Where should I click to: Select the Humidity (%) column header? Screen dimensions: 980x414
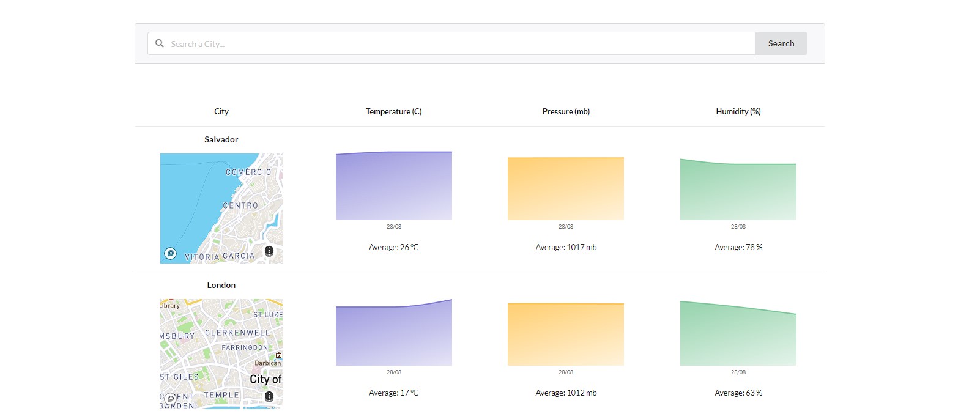(738, 111)
